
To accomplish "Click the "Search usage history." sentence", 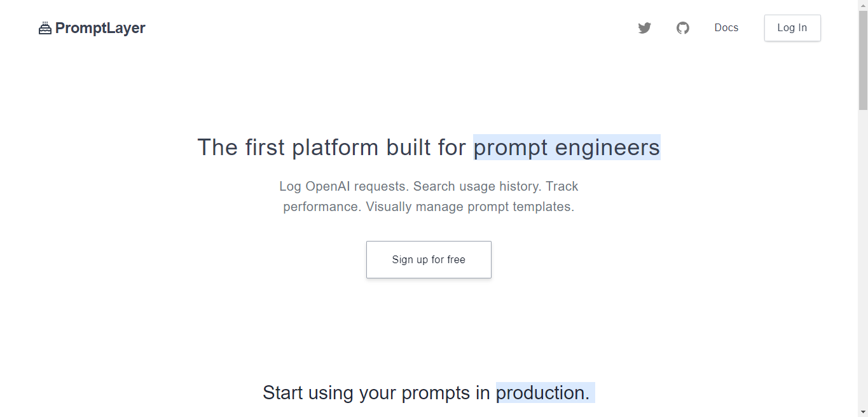I will (x=478, y=186).
